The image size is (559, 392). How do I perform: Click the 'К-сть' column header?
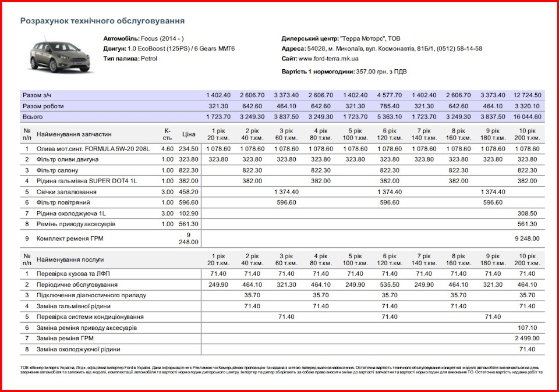(167, 134)
